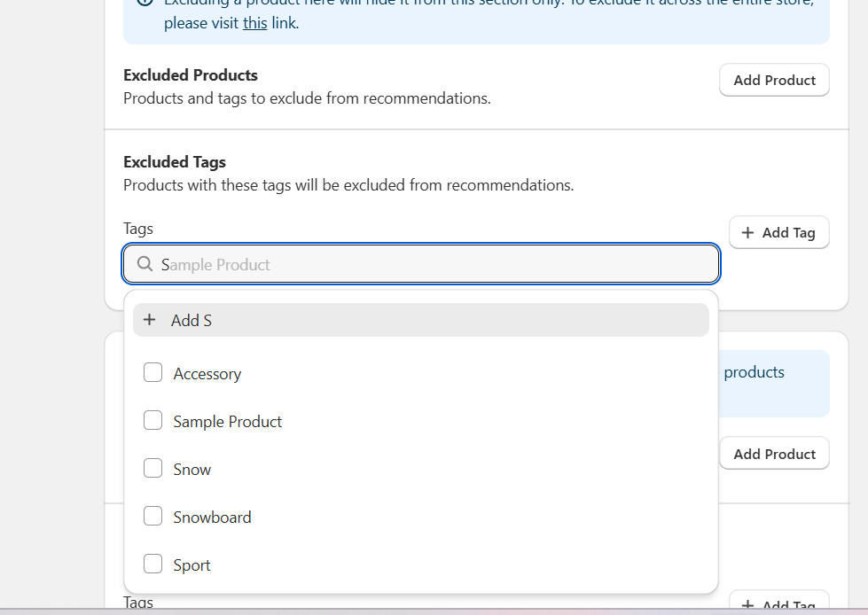This screenshot has height=615, width=868.
Task: Tick the Sport checkbox
Action: point(152,564)
